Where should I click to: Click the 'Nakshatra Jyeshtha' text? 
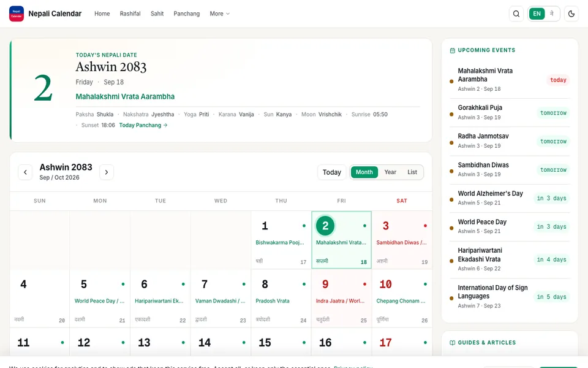[148, 115]
